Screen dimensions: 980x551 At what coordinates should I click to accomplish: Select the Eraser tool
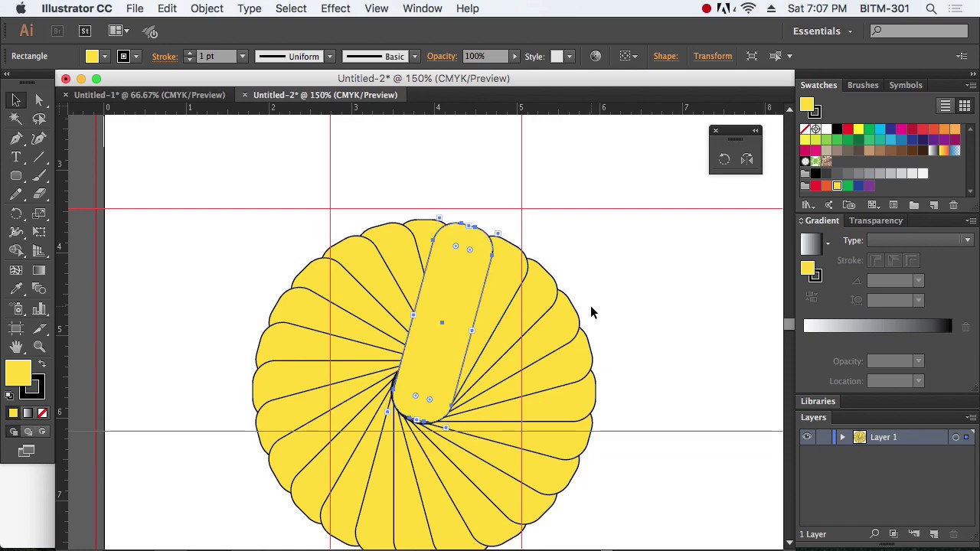pyautogui.click(x=39, y=194)
